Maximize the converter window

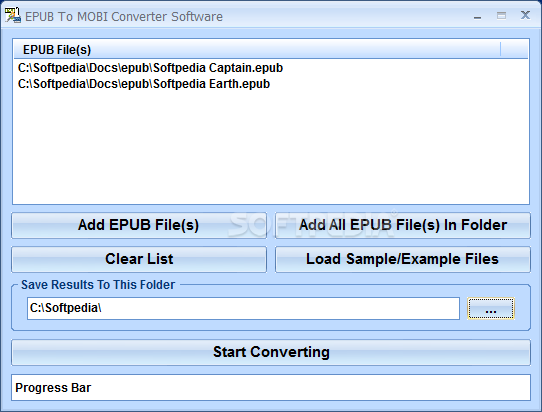pyautogui.click(x=502, y=16)
